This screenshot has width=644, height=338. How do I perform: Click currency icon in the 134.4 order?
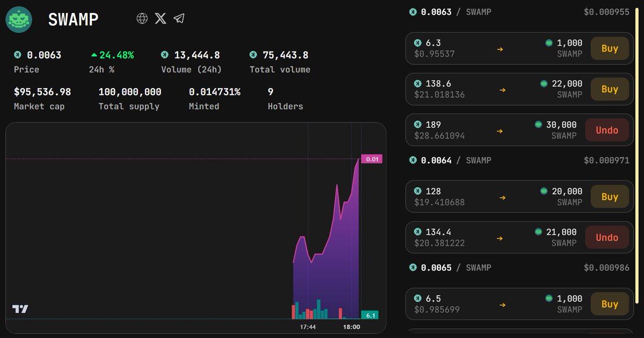click(418, 232)
